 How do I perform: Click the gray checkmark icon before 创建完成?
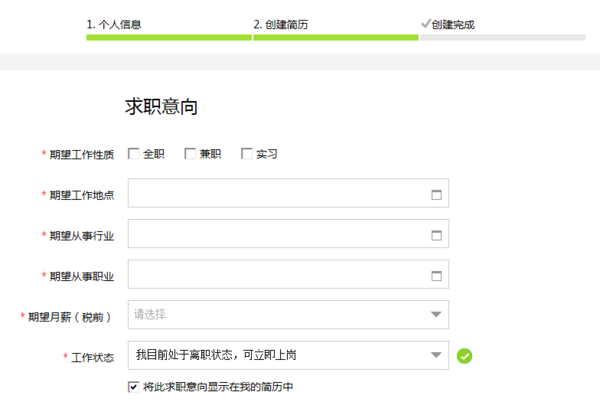click(426, 23)
